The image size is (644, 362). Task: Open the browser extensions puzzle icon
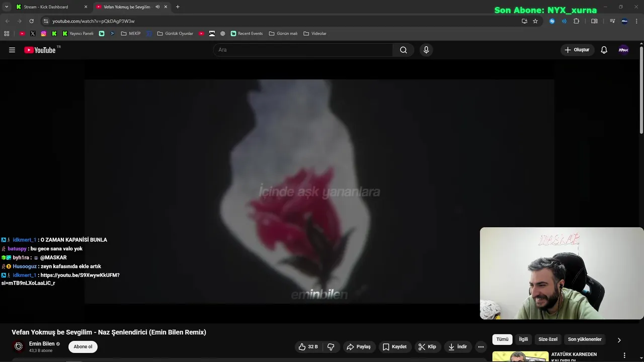(x=577, y=21)
